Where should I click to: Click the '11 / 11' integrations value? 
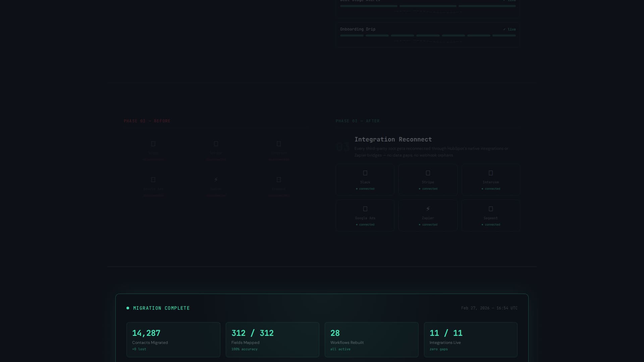(x=446, y=333)
